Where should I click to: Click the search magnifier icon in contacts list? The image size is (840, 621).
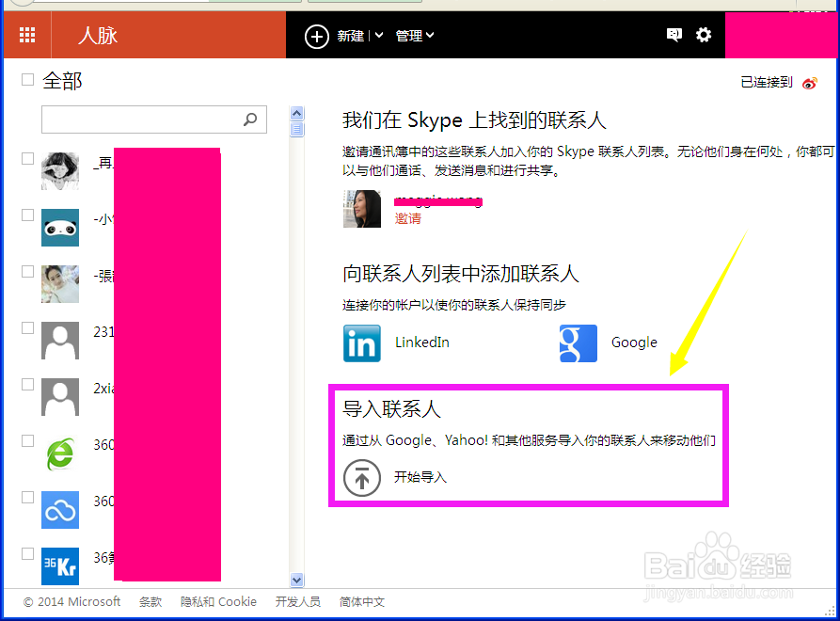point(251,119)
